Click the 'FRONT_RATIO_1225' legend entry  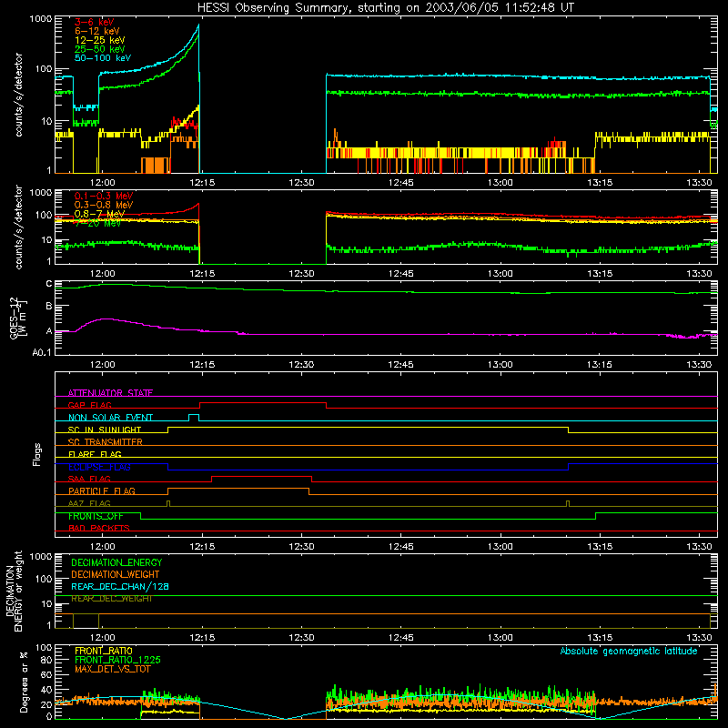pos(117,661)
